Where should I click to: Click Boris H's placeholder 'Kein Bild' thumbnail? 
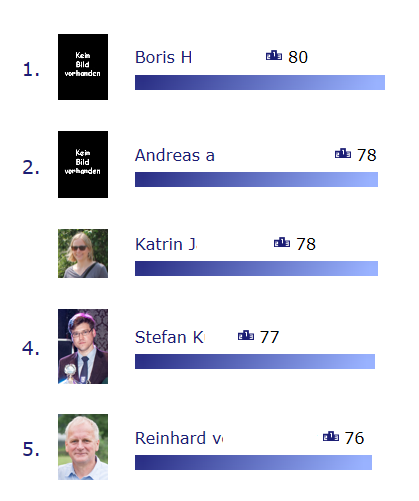point(83,67)
